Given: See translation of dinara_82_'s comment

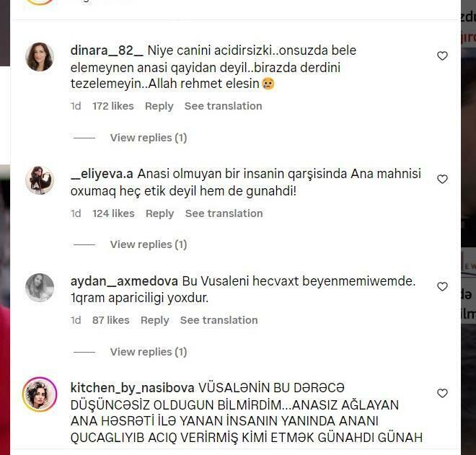Looking at the screenshot, I should (x=223, y=106).
